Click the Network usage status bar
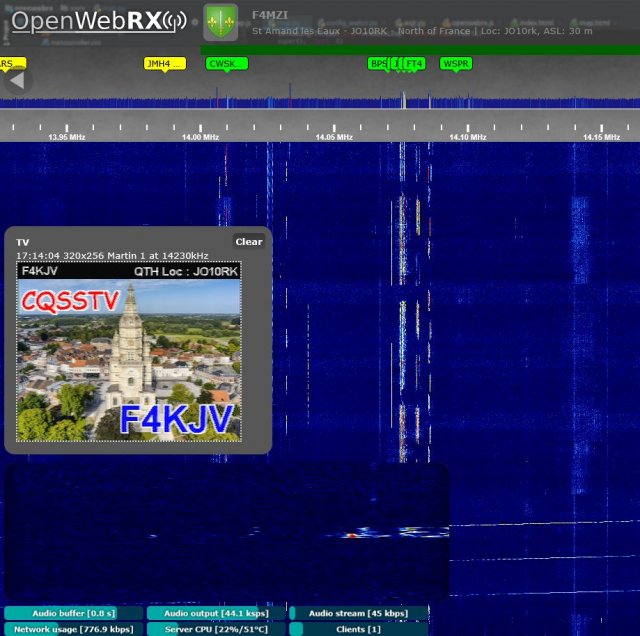640x636 pixels. coord(73,629)
